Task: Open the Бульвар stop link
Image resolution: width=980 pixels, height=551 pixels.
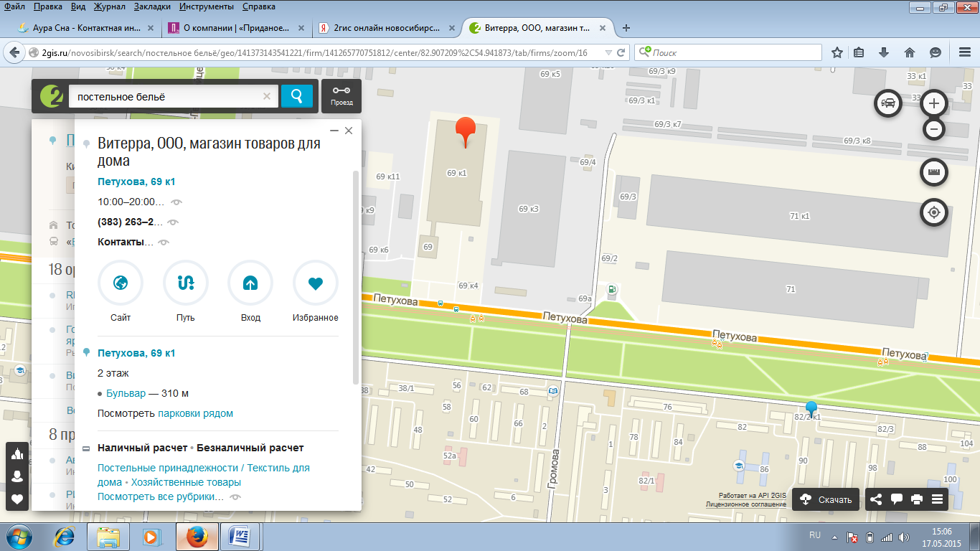Action: 126,393
